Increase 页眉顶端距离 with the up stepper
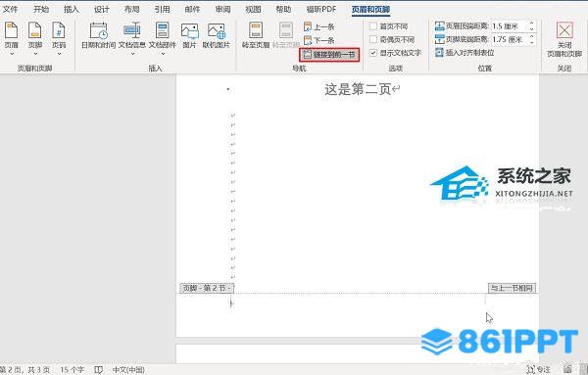This screenshot has height=375, width=588. click(x=532, y=23)
